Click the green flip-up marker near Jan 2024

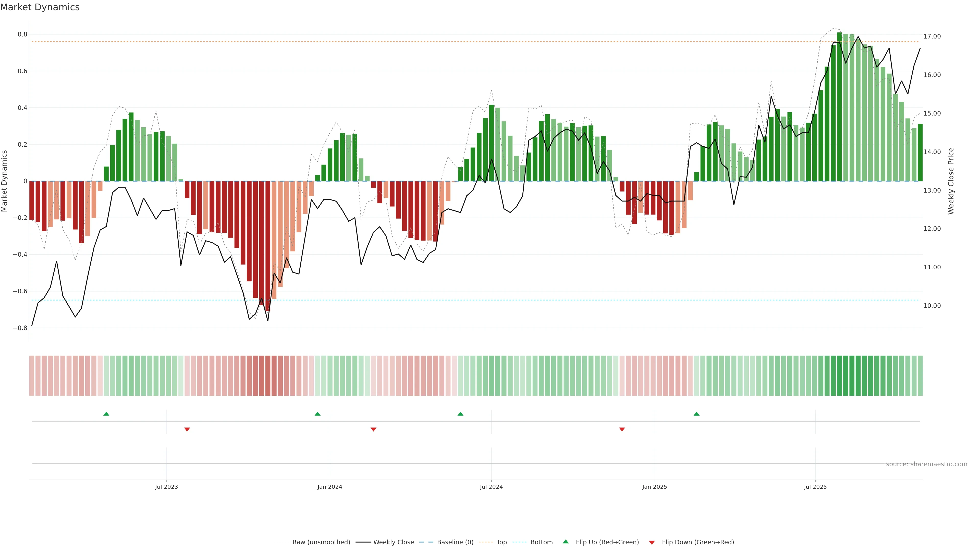pos(317,414)
